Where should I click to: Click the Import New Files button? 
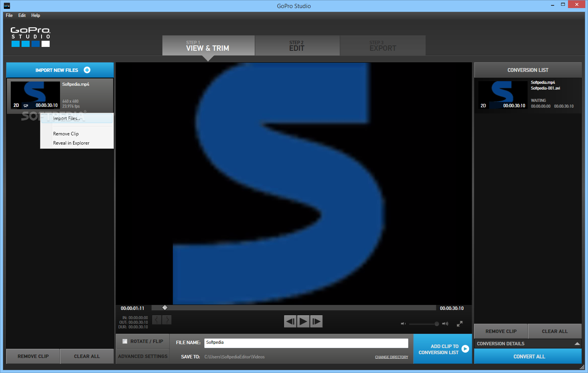(x=60, y=70)
